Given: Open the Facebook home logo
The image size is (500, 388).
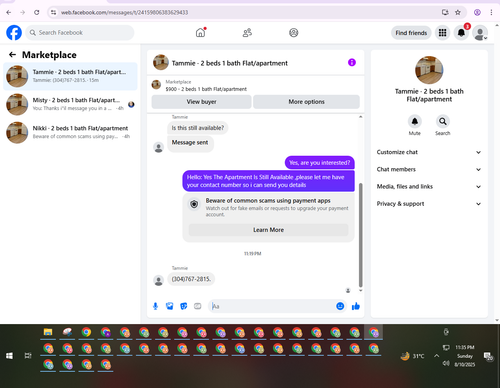Looking at the screenshot, I should 14,33.
